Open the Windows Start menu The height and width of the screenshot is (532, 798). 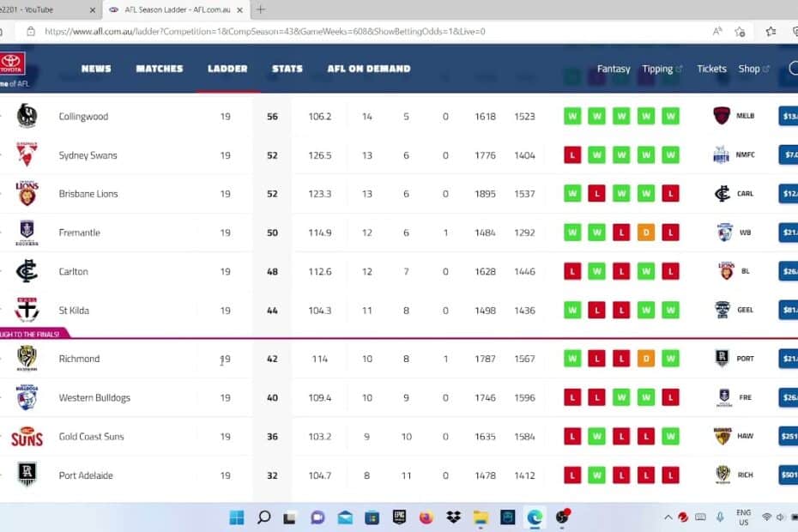point(237,517)
